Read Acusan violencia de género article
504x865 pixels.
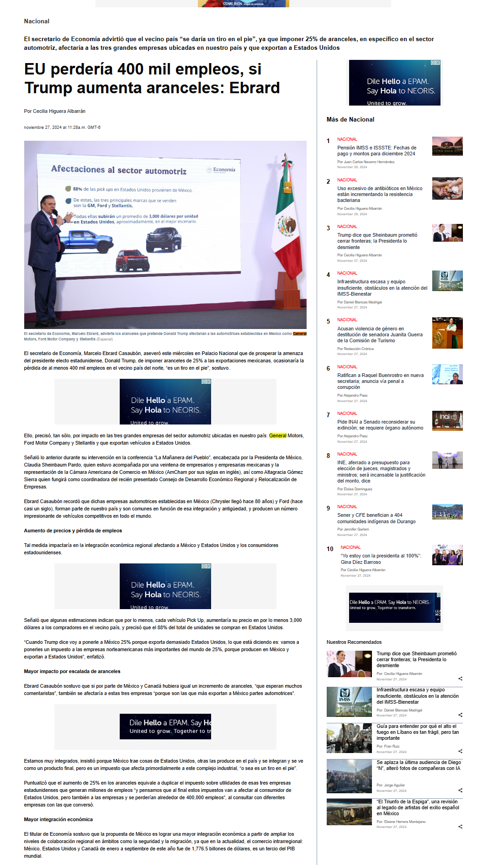(x=380, y=334)
